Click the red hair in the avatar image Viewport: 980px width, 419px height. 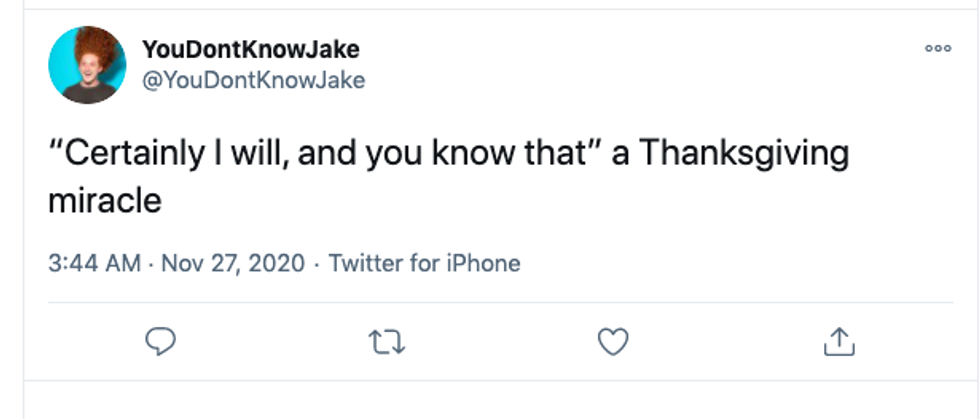[x=97, y=45]
